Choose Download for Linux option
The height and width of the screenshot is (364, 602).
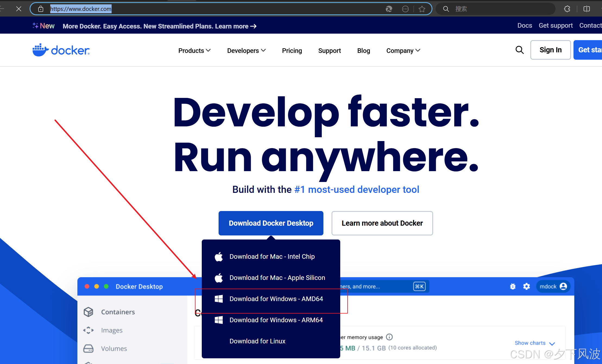coord(257,341)
